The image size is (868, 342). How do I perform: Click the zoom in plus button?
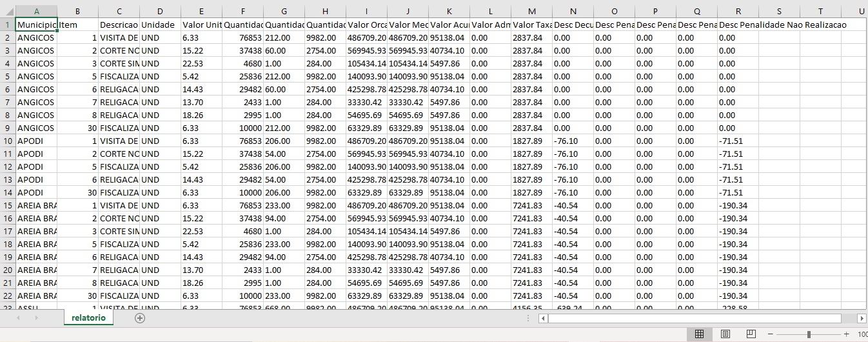point(846,334)
